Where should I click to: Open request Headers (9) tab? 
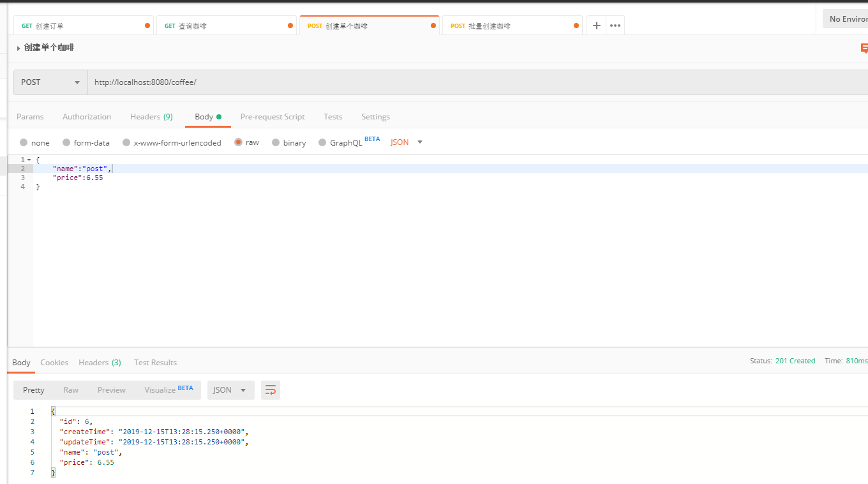151,117
